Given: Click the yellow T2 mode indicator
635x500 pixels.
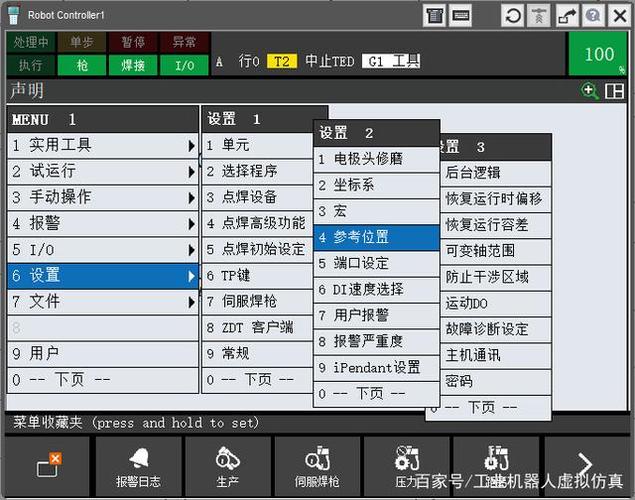Looking at the screenshot, I should pos(282,62).
